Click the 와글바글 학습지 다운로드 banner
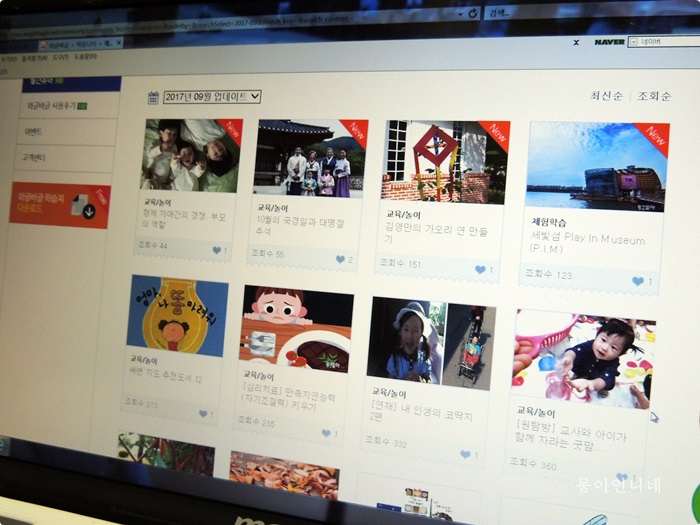This screenshot has height=525, width=700. 60,205
